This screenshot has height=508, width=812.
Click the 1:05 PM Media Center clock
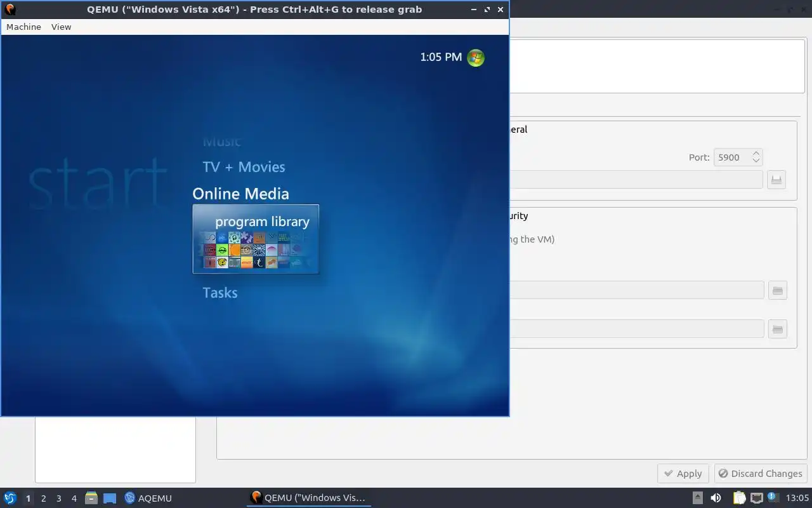pyautogui.click(x=441, y=57)
